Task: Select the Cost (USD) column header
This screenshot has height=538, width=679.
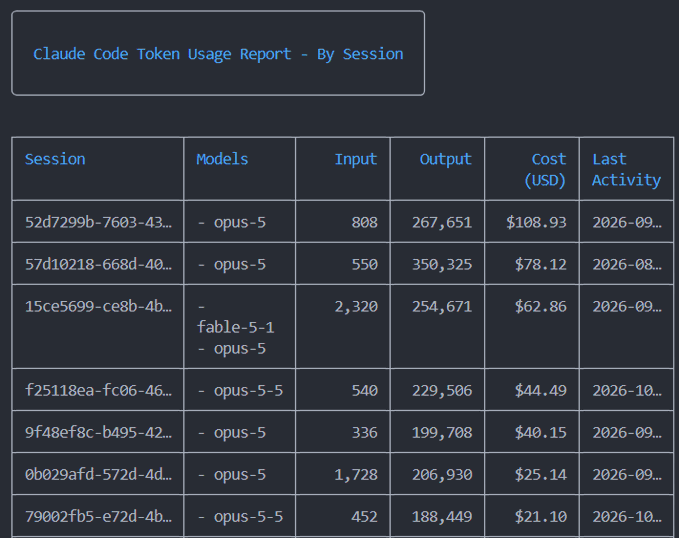Action: pyautogui.click(x=545, y=169)
